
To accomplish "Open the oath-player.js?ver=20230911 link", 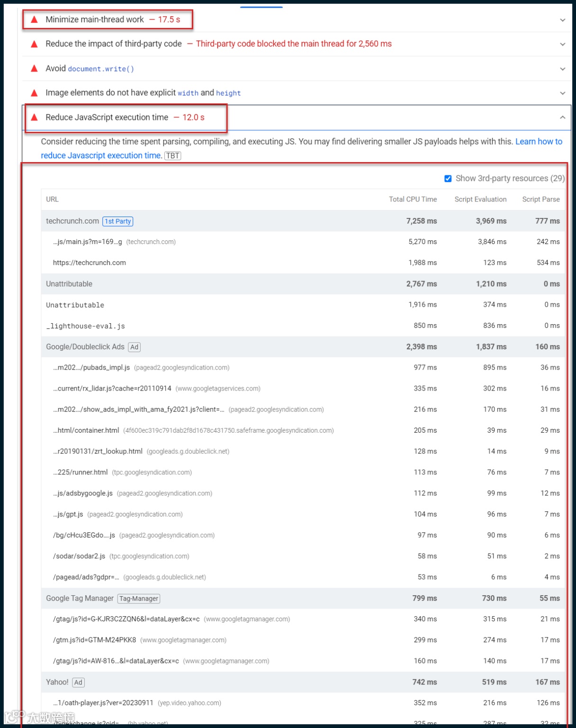I will pos(103,703).
